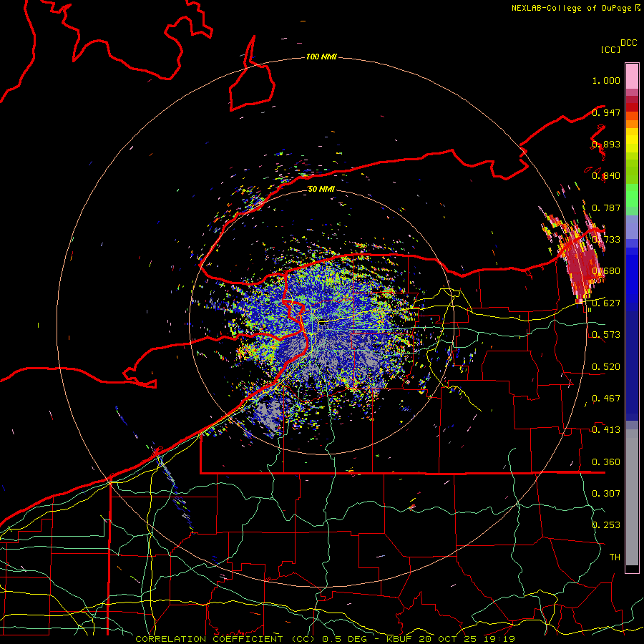Select the 0.733 scale value

click(x=606, y=240)
